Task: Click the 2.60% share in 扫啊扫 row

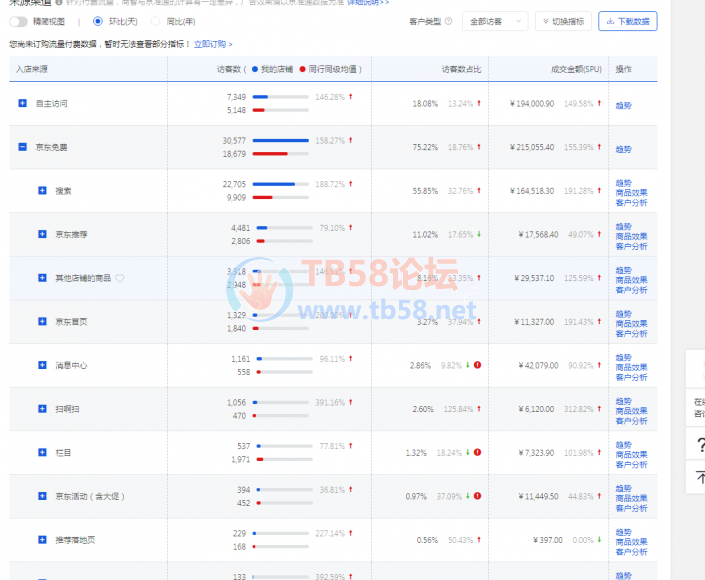Action: pos(423,409)
